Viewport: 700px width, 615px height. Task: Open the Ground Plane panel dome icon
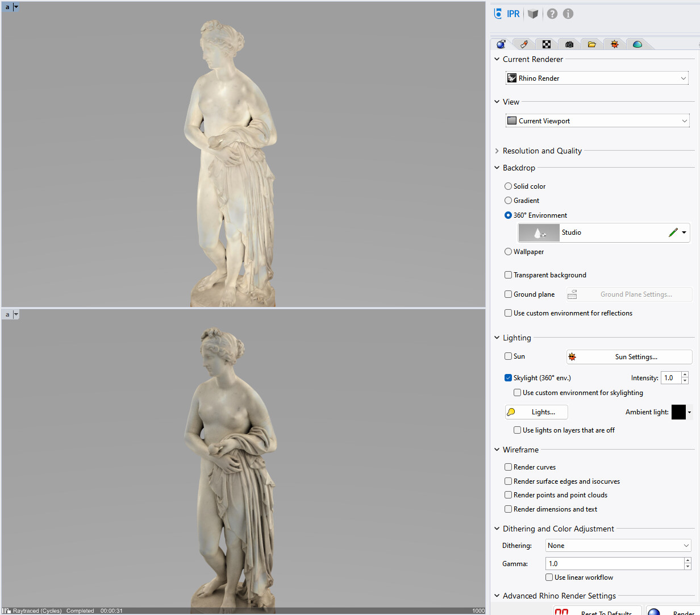[x=637, y=44]
